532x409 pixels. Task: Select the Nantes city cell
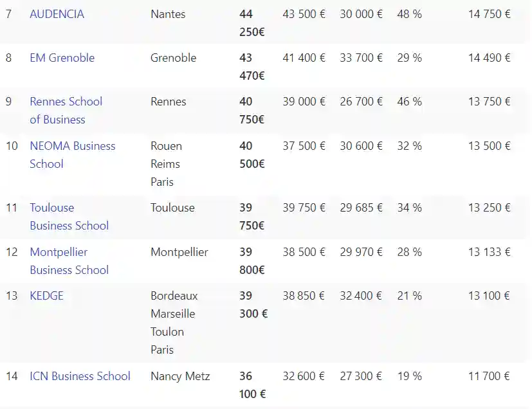(x=168, y=14)
